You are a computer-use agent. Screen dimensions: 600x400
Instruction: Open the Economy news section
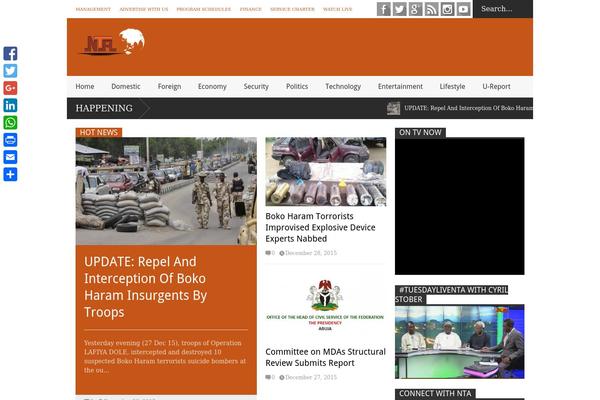pos(212,87)
